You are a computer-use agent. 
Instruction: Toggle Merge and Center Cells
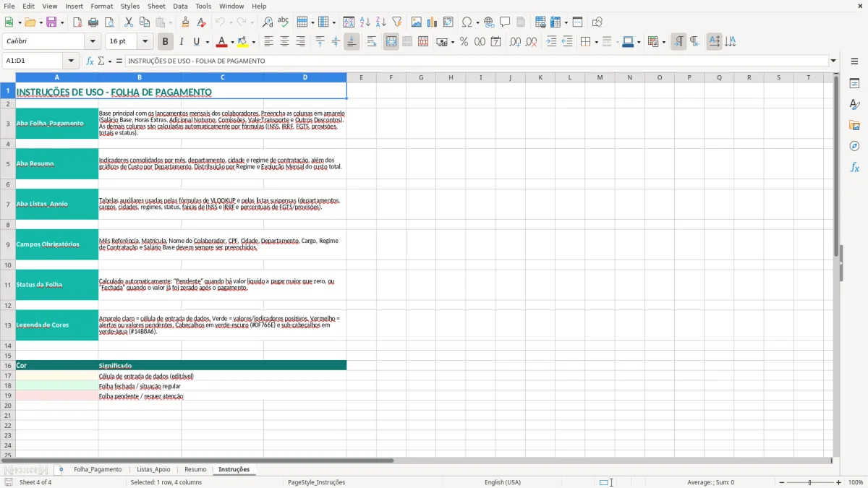pos(391,42)
